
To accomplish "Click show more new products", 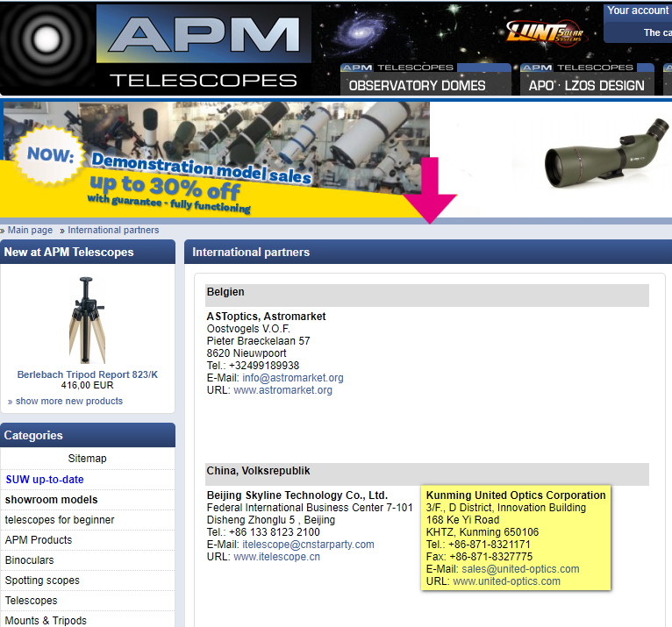I will tap(69, 401).
